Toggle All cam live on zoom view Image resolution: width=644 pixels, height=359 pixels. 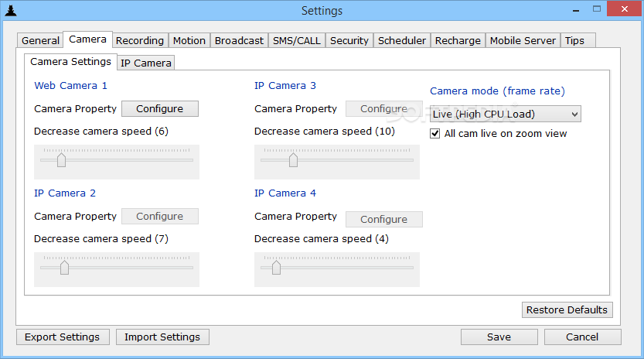coord(435,134)
